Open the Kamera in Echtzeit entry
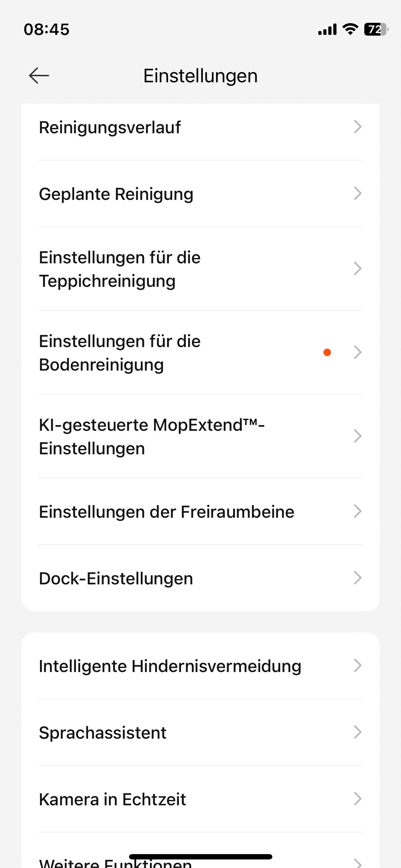The width and height of the screenshot is (401, 868). pos(112,799)
